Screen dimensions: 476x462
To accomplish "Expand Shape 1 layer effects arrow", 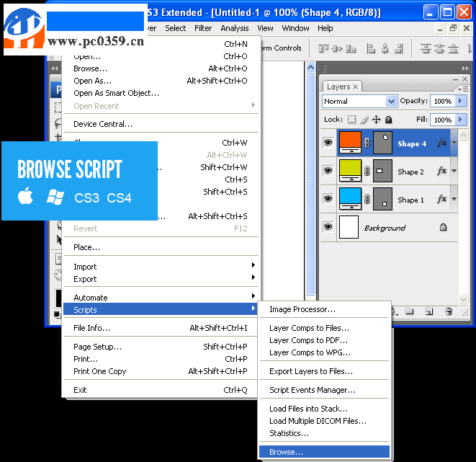I will 454,199.
